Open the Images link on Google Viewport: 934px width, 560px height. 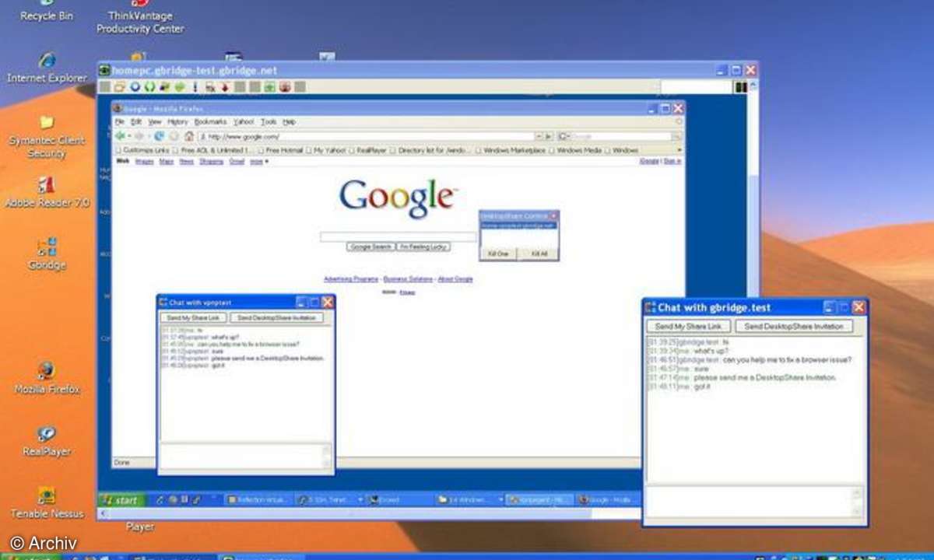coord(145,162)
